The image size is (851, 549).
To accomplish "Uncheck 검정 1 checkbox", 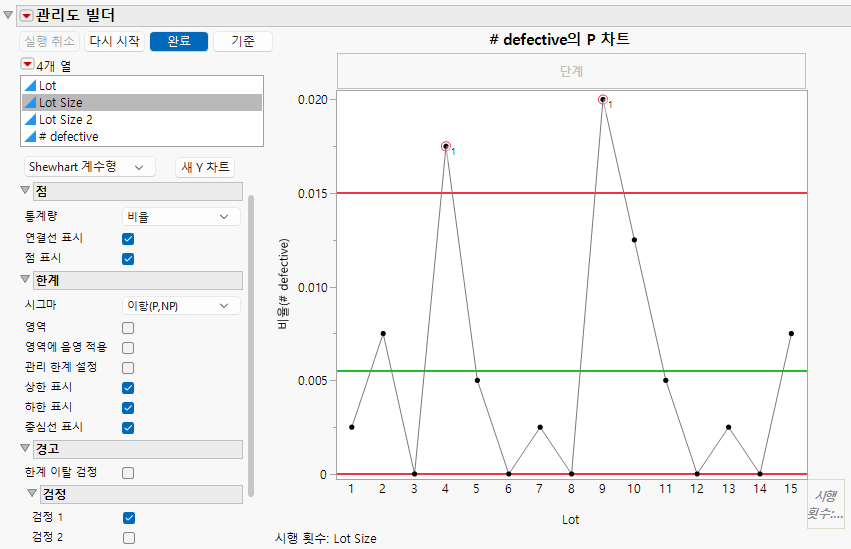I will click(x=129, y=518).
